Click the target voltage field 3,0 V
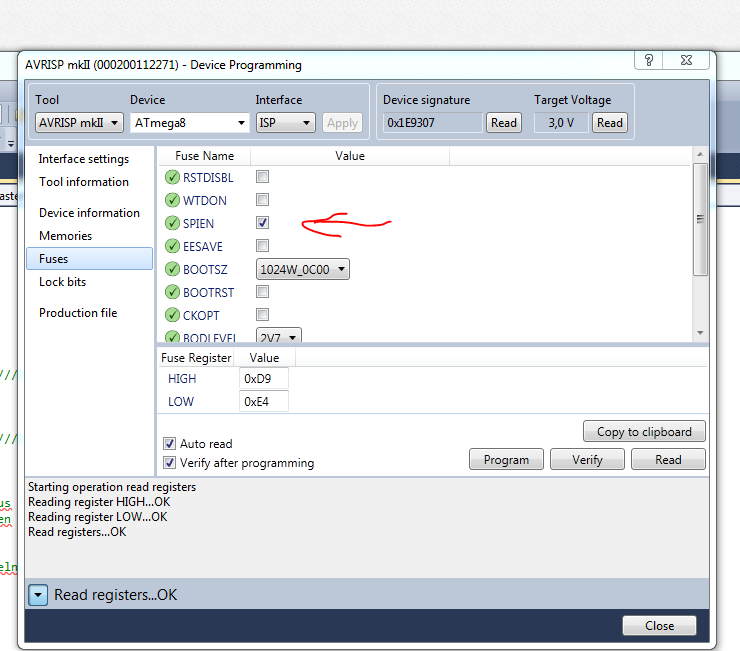Image resolution: width=740 pixels, height=651 pixels. pyautogui.click(x=561, y=123)
